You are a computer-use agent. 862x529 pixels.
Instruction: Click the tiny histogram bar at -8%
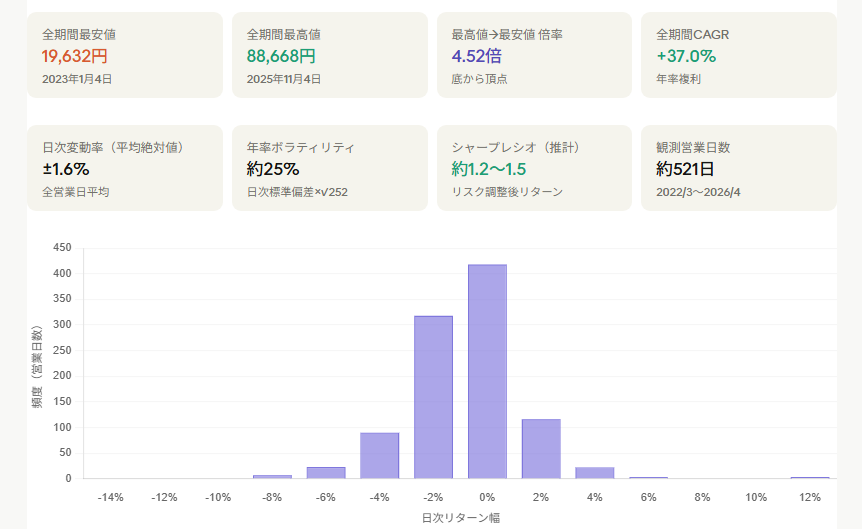pos(272,476)
